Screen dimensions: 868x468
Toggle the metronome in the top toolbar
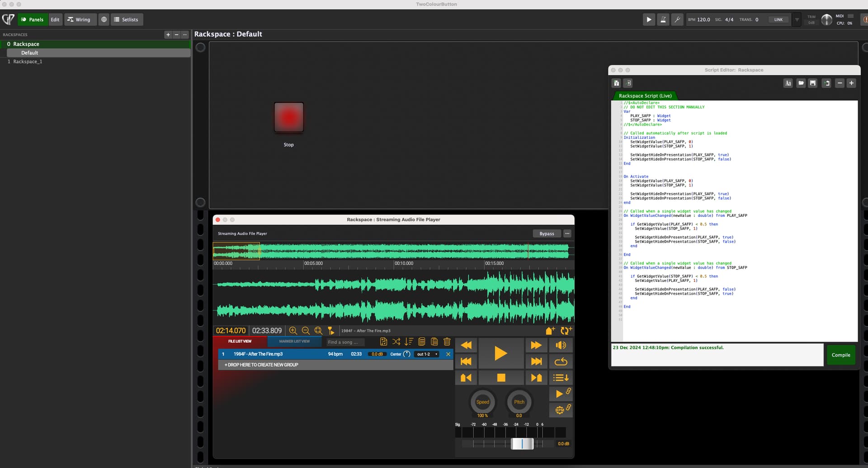pos(663,19)
